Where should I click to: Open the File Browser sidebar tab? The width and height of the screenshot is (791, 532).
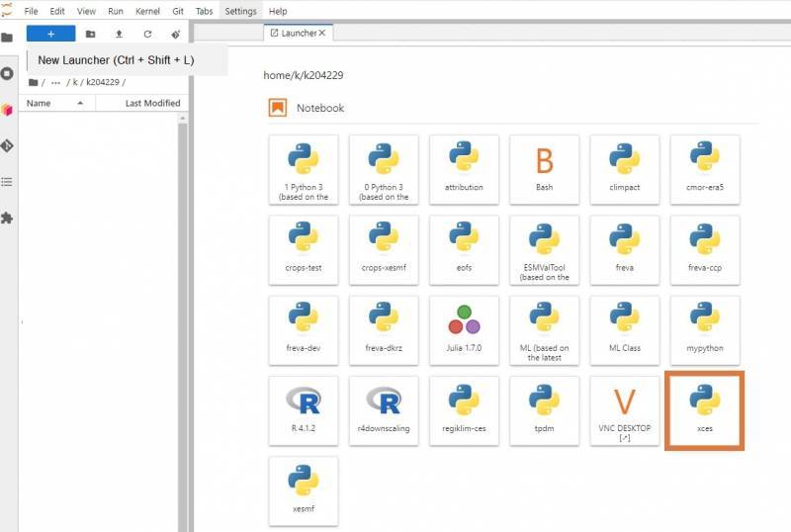tap(7, 38)
